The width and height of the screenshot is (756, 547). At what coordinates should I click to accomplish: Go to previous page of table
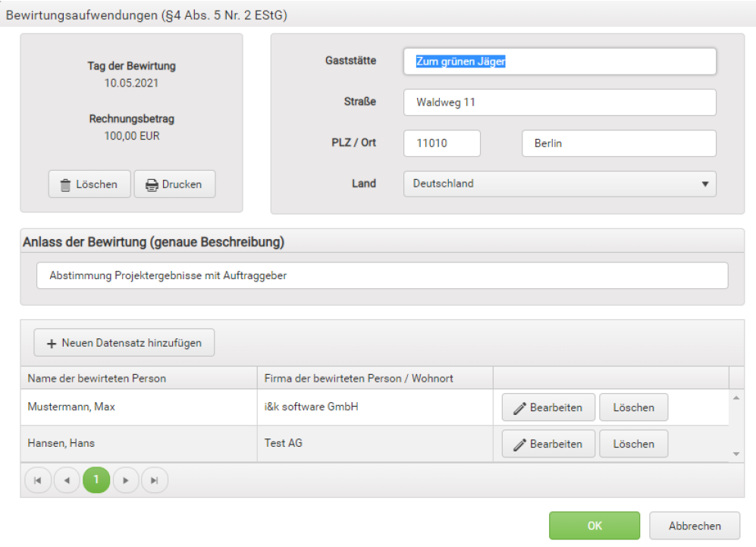[67, 480]
